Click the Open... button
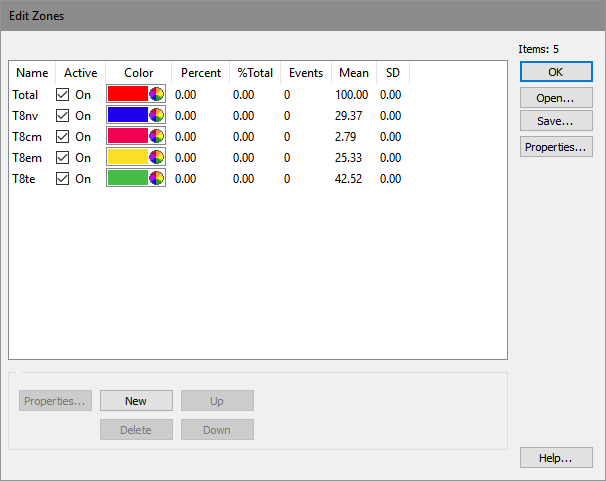 (x=555, y=98)
